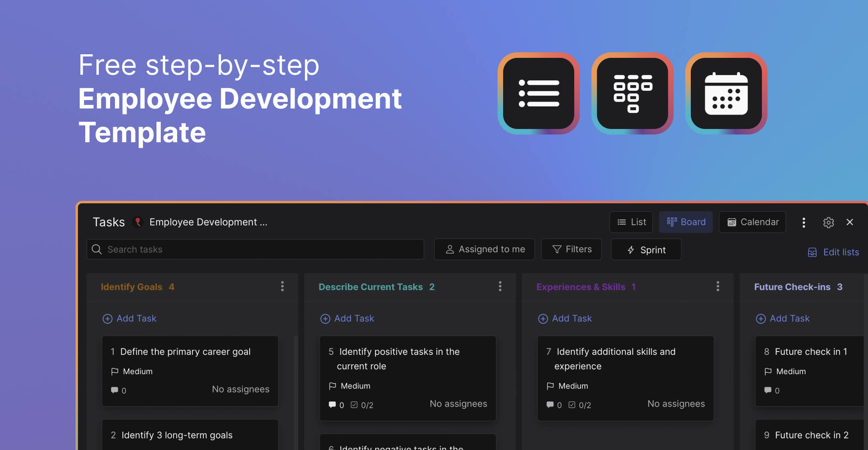Open Experiences & Skills column options menu
This screenshot has width=868, height=450.
[x=718, y=286]
